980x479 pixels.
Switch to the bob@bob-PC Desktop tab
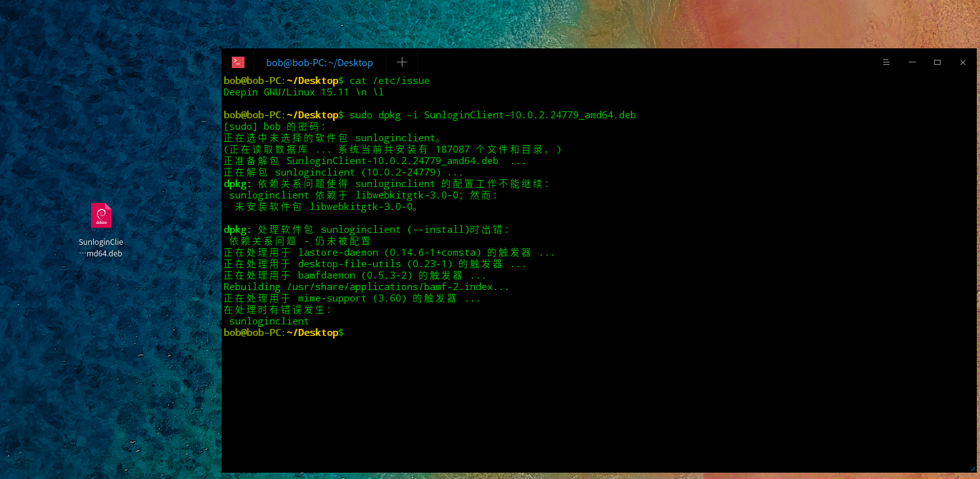(x=319, y=62)
